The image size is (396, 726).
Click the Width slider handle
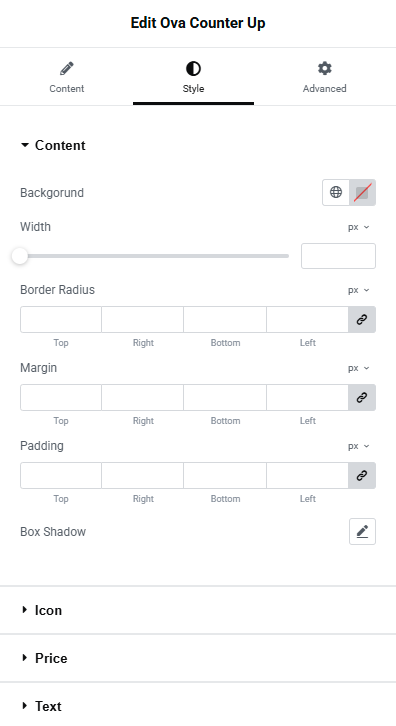point(20,256)
